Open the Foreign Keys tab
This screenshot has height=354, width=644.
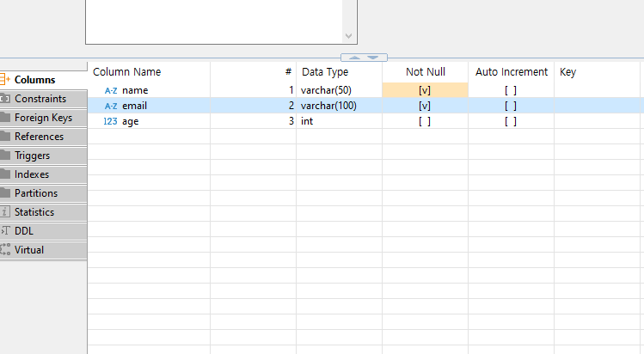(x=43, y=118)
